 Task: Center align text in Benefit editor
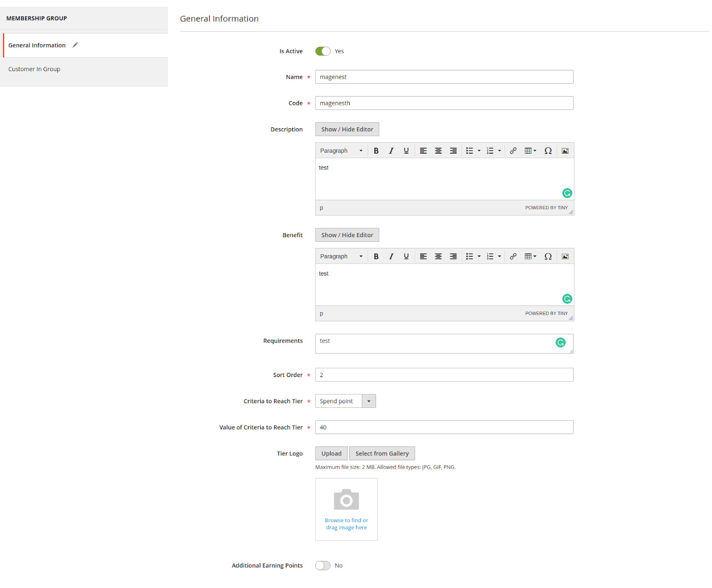pyautogui.click(x=438, y=256)
